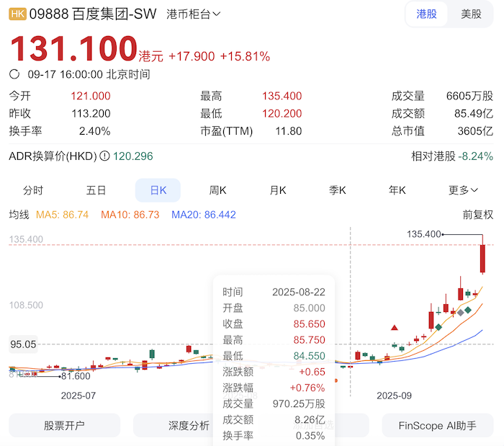Click the change percent +15.81%
Viewport: 504px width, 446px height.
click(x=245, y=56)
